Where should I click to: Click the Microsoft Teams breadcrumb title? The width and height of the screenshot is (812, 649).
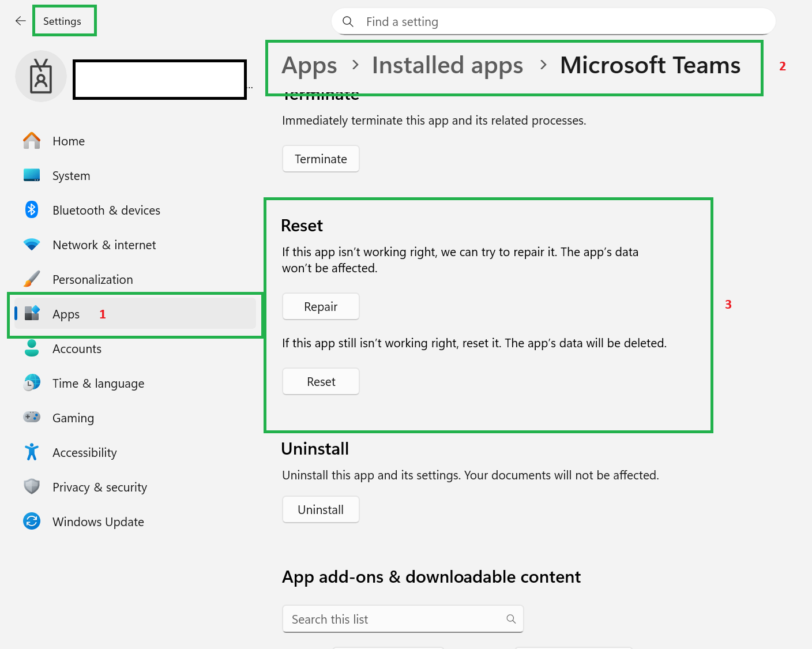[x=650, y=65]
